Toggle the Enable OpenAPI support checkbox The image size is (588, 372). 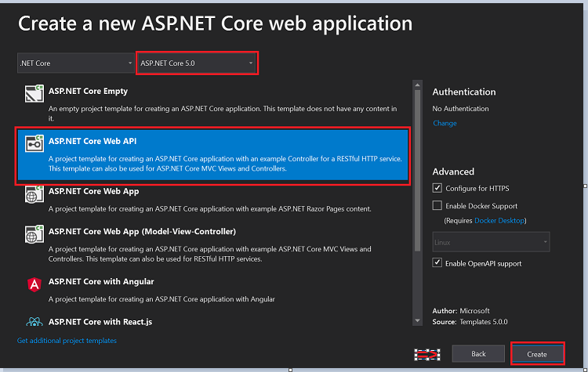click(x=437, y=263)
